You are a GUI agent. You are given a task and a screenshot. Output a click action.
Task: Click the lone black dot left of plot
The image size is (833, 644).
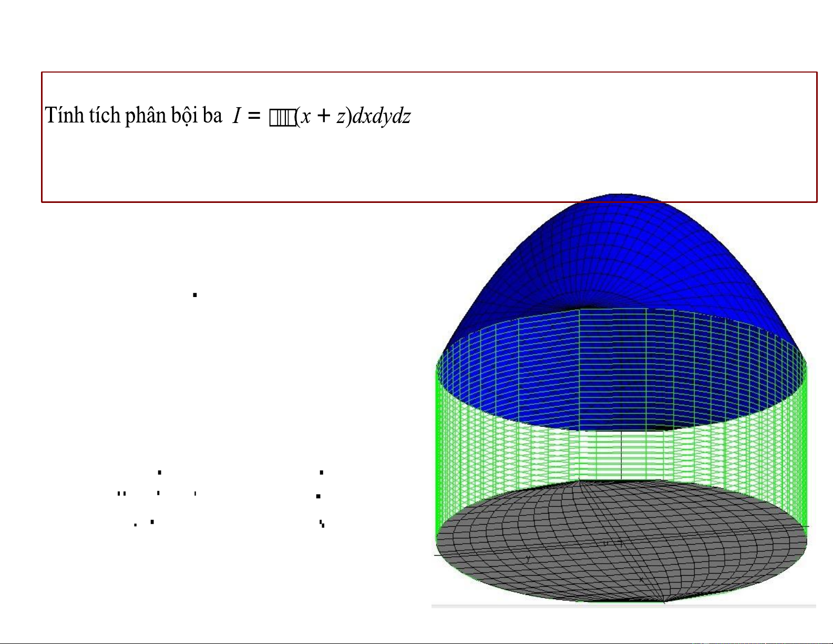(194, 295)
